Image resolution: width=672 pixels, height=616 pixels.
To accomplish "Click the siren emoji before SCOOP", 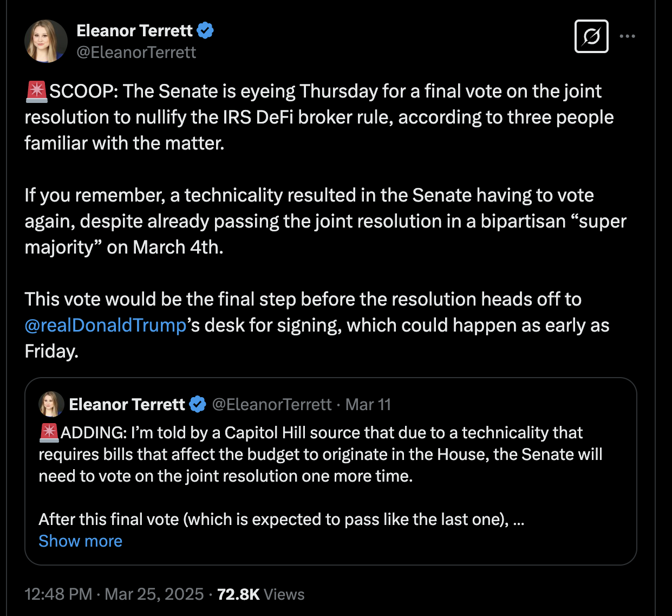I will click(x=37, y=91).
